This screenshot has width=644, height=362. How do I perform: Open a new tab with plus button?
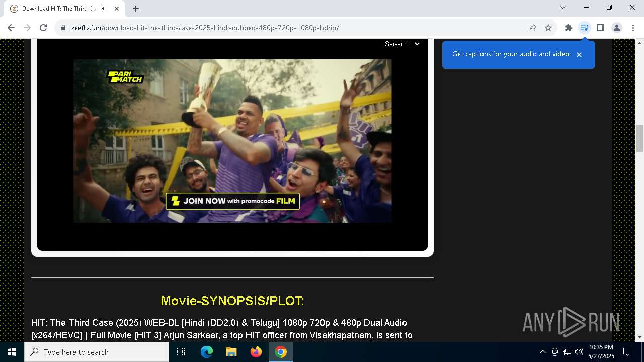tap(136, 9)
